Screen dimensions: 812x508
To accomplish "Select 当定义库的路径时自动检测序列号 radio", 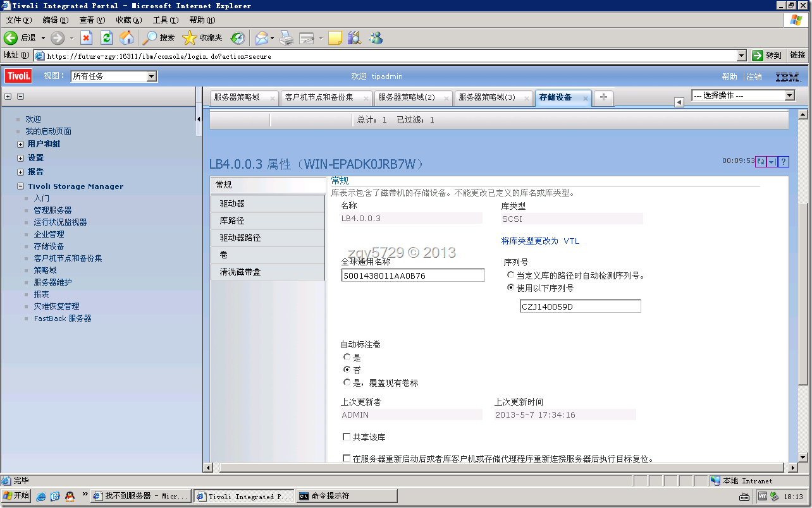I will pos(511,275).
